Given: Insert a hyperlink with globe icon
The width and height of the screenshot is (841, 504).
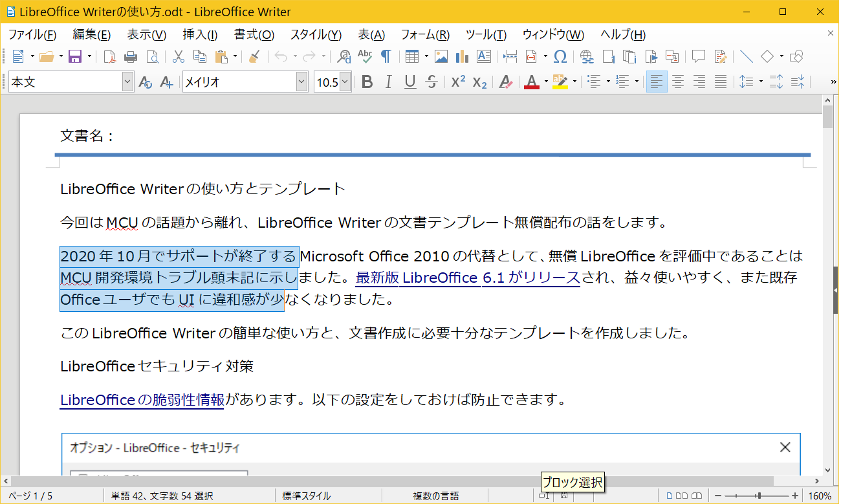Looking at the screenshot, I should coord(587,57).
